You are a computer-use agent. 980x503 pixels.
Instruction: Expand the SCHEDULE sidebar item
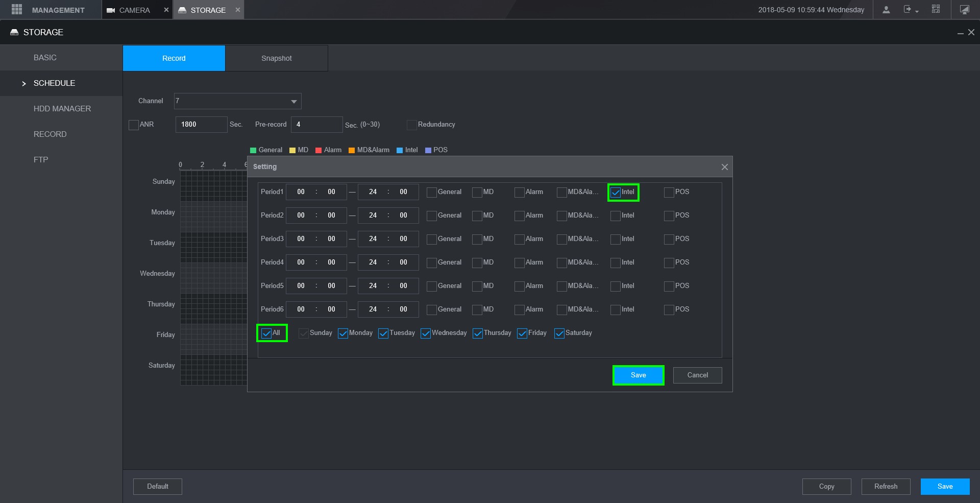(x=54, y=83)
